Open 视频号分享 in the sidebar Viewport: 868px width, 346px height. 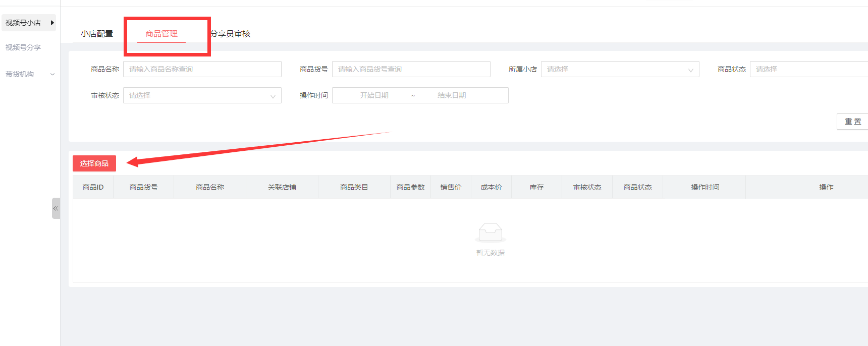(x=23, y=47)
